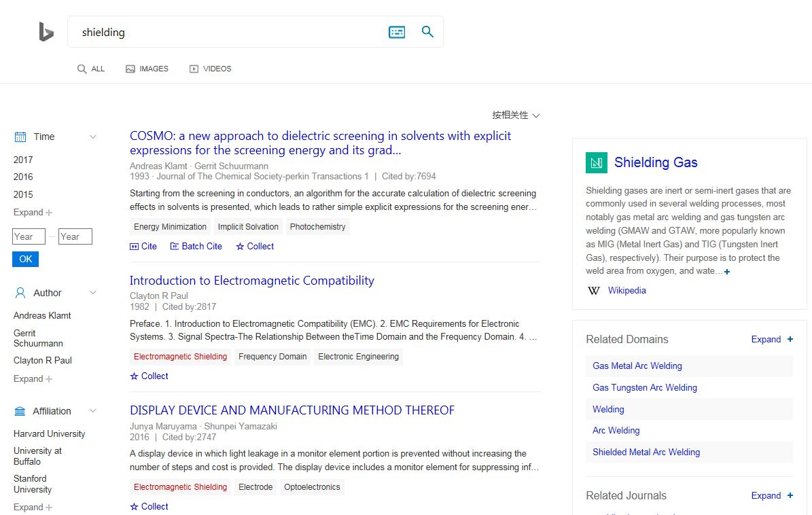Click Batch Cite under COSMO result
The image size is (812, 515).
tap(196, 247)
